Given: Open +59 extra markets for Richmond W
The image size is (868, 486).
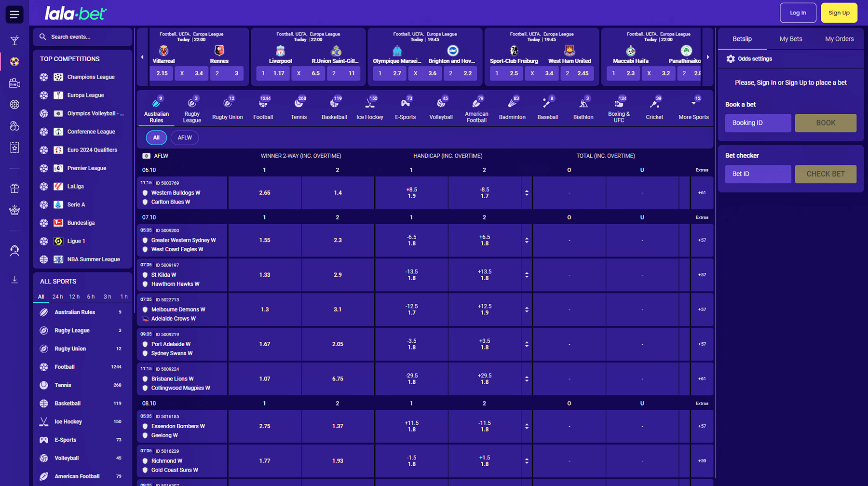Looking at the screenshot, I should tap(702, 461).
